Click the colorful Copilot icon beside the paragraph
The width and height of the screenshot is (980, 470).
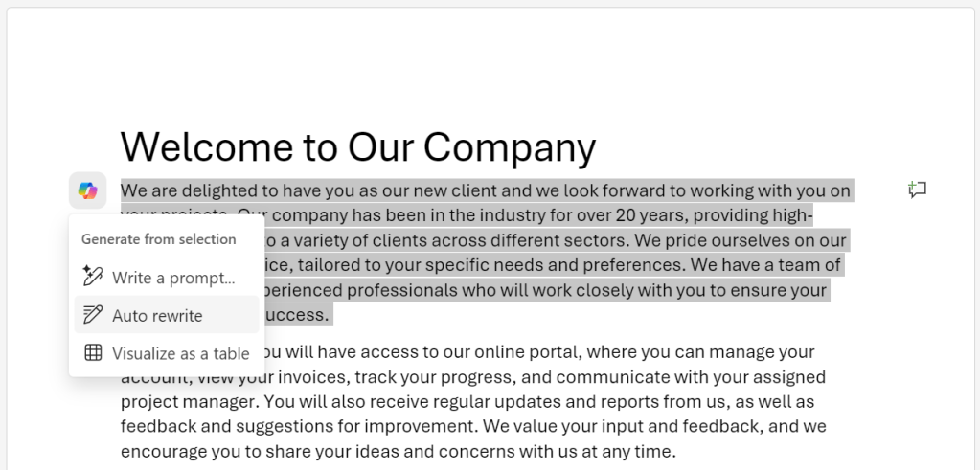point(87,190)
